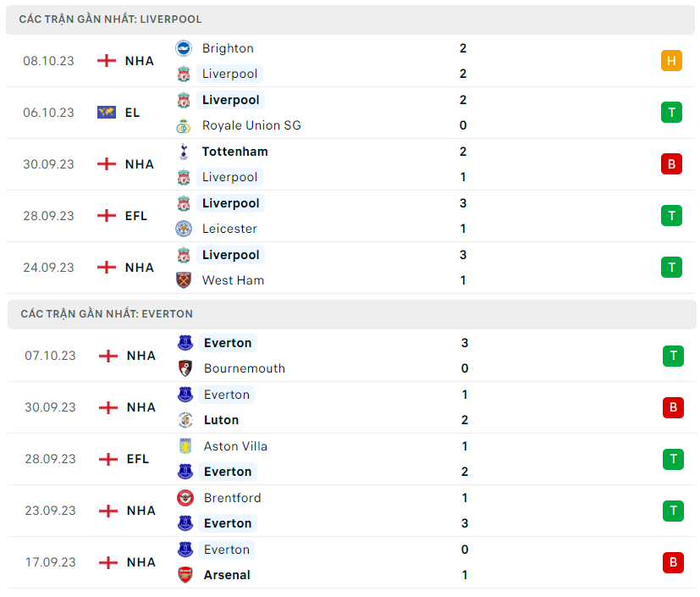Click the Brentford club crest icon

tap(185, 498)
